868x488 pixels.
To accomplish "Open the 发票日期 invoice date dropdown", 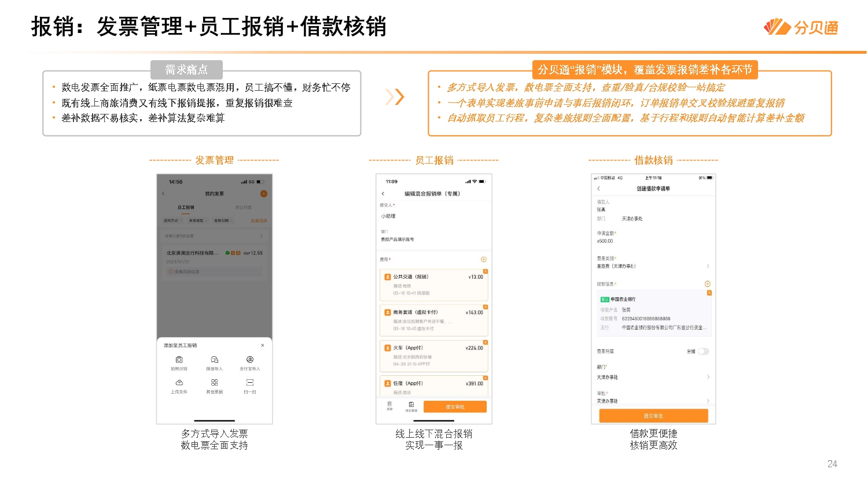I will 223,220.
